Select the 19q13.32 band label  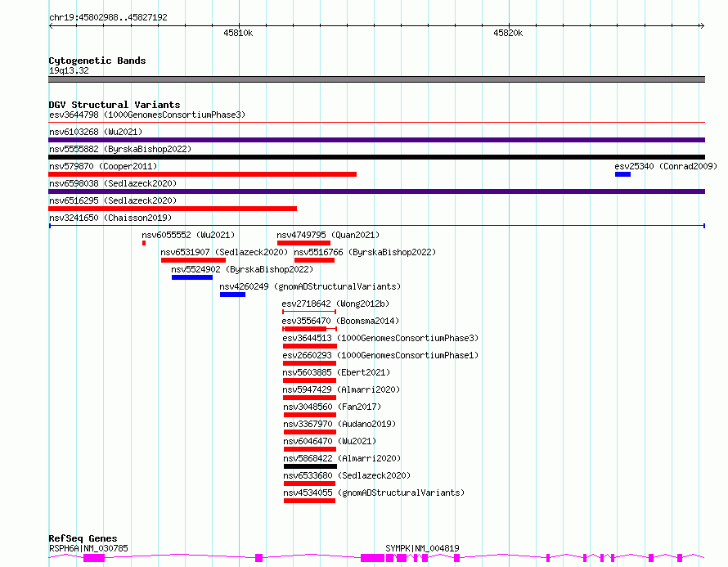click(x=69, y=70)
